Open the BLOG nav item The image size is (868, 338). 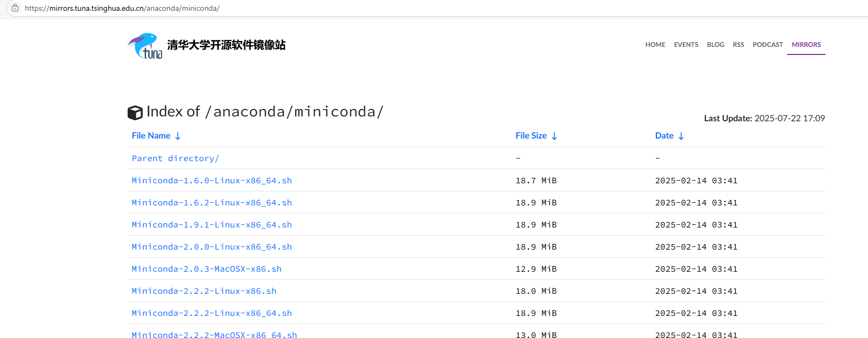pyautogui.click(x=716, y=45)
